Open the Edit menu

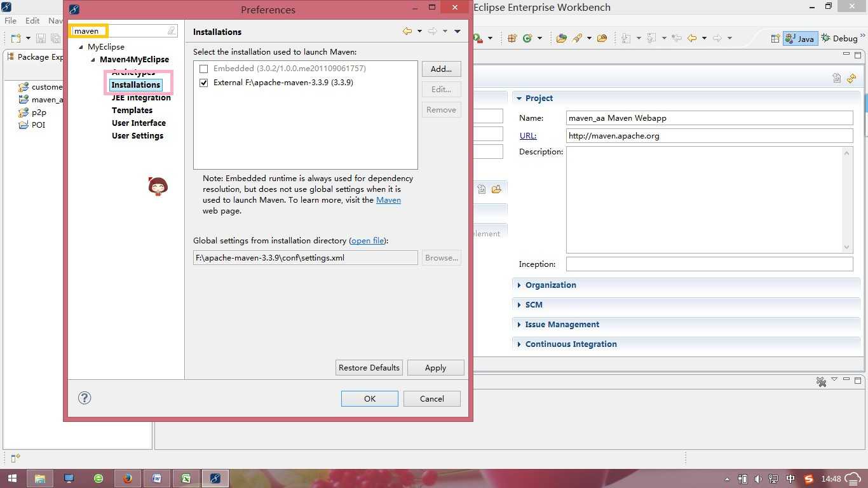32,21
